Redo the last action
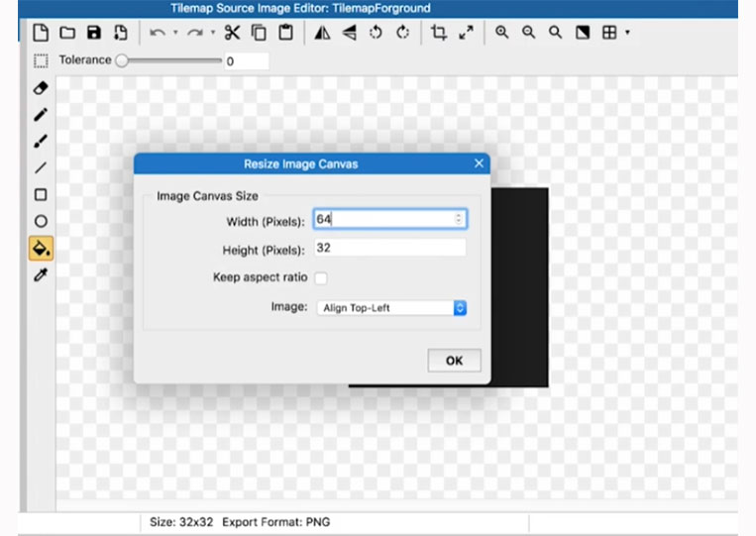 point(195,33)
